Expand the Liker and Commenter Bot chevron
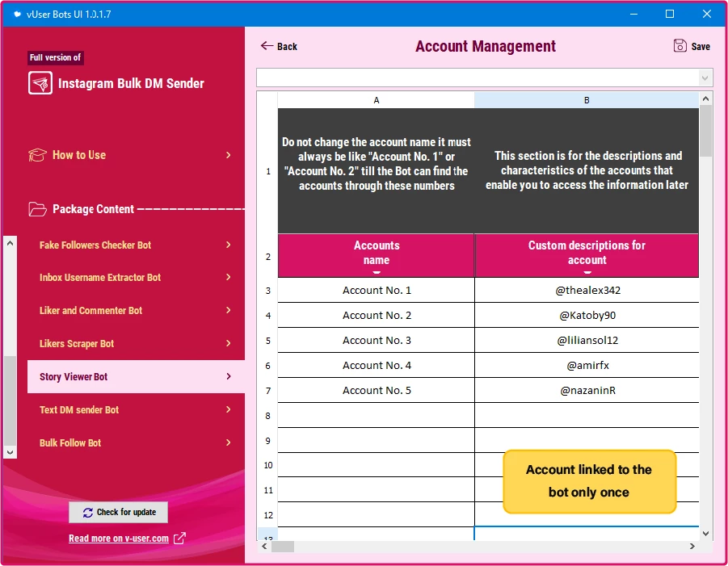 pyautogui.click(x=229, y=310)
